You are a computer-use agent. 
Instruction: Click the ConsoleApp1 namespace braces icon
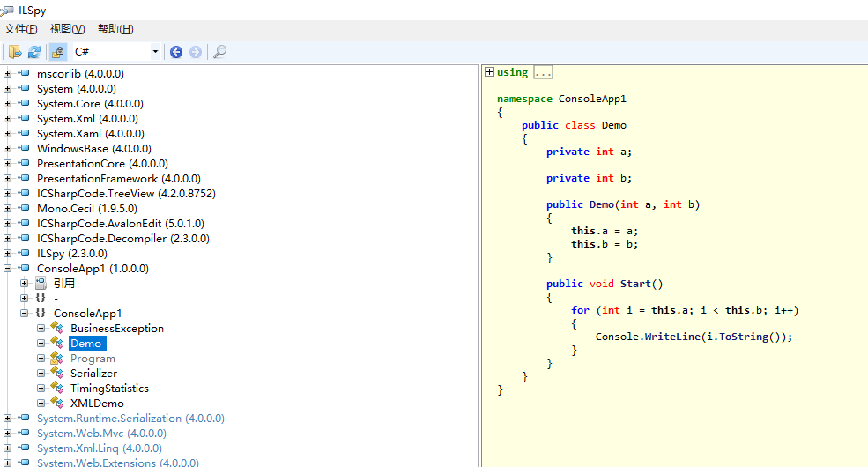point(41,313)
